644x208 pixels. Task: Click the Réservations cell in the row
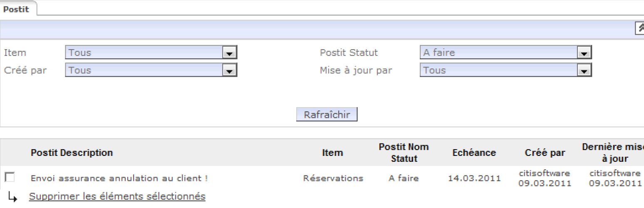click(x=333, y=179)
